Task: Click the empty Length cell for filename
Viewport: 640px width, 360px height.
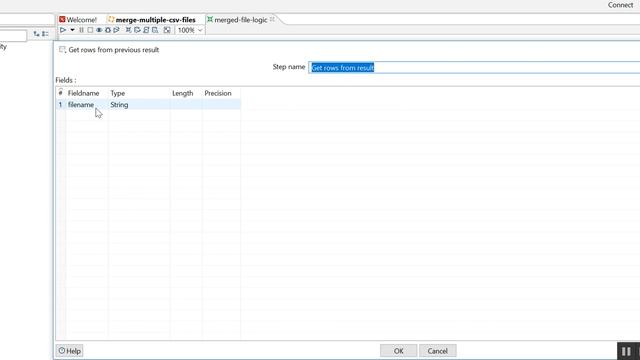Action: (x=186, y=105)
